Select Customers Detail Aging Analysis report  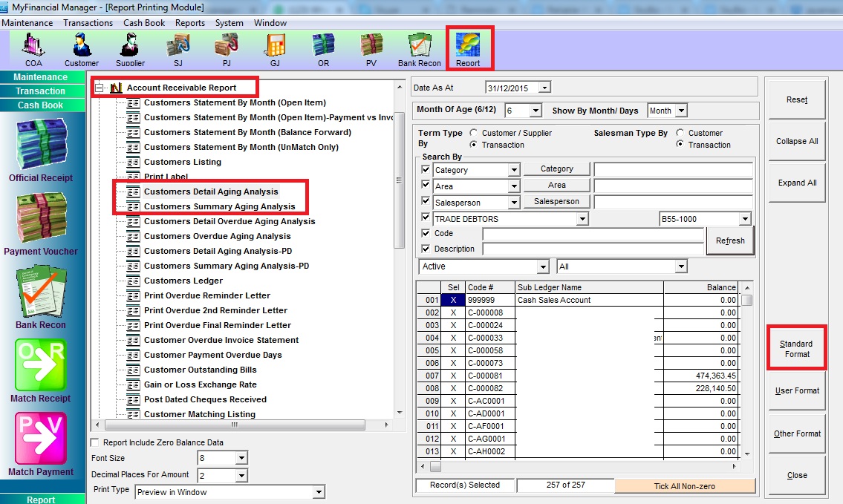point(211,192)
